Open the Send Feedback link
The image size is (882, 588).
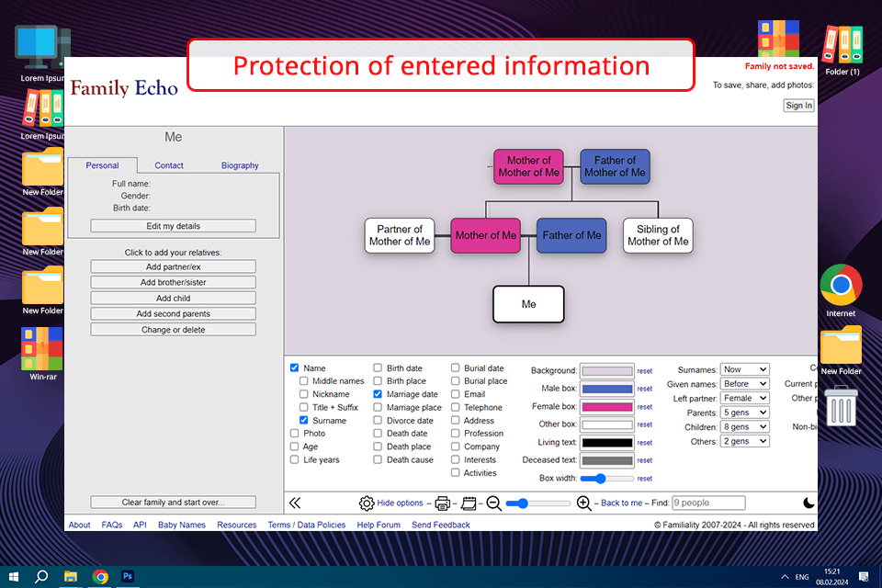click(440, 525)
